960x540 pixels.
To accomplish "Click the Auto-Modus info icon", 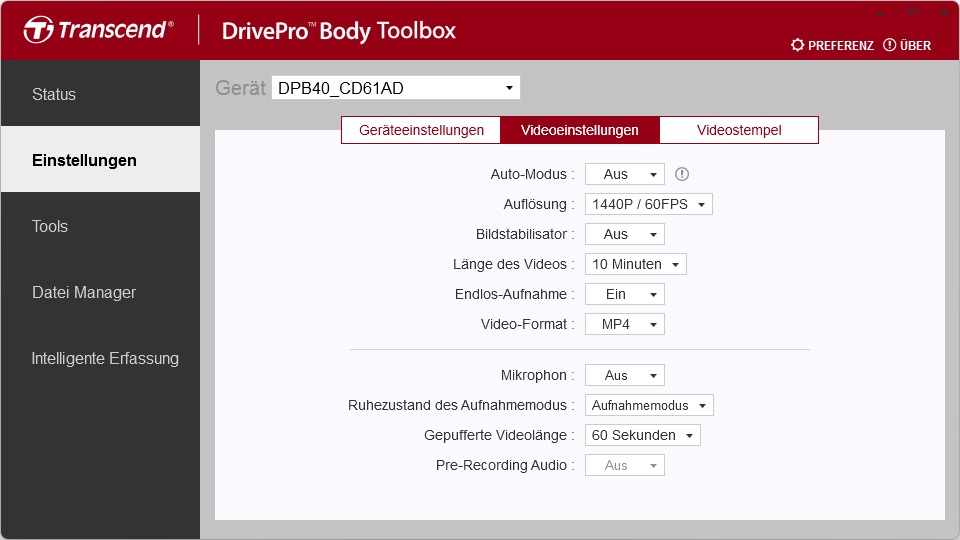I will (x=681, y=174).
